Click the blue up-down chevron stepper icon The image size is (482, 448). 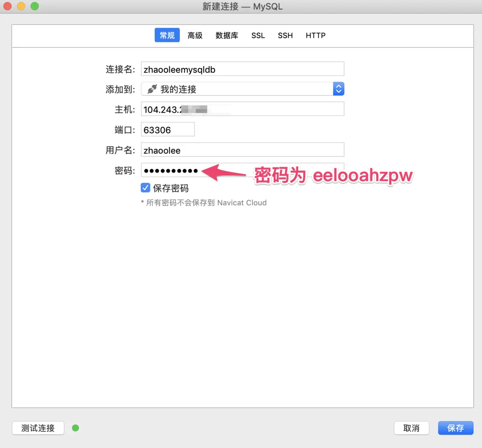pos(339,89)
